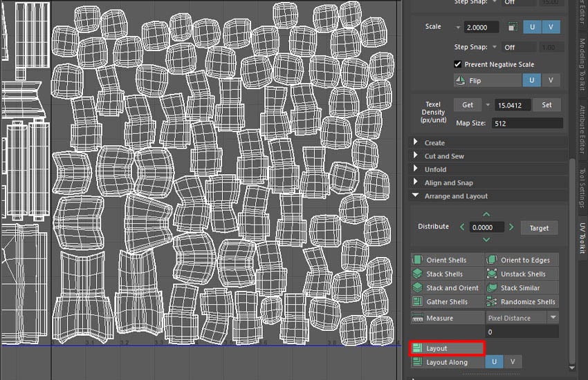Click the scale pivot icon beside Scale field
Image resolution: width=588 pixels, height=380 pixels.
click(x=513, y=27)
